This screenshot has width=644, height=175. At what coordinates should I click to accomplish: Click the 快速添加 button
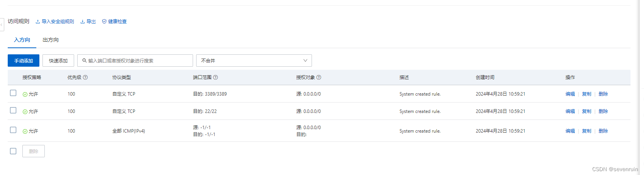point(58,61)
